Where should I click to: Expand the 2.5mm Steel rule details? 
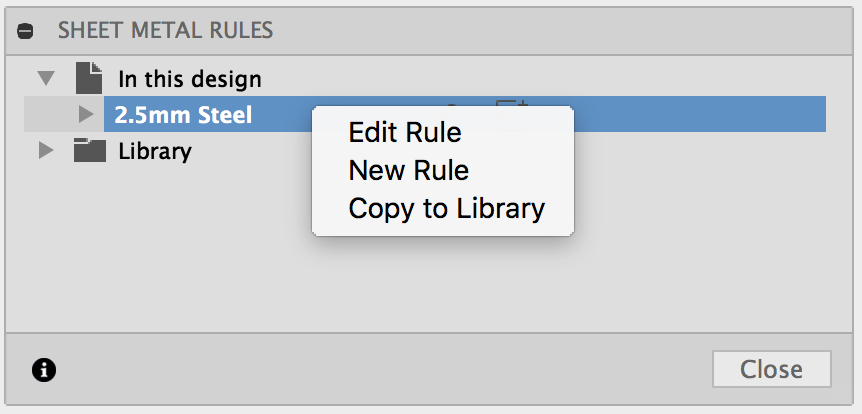86,115
